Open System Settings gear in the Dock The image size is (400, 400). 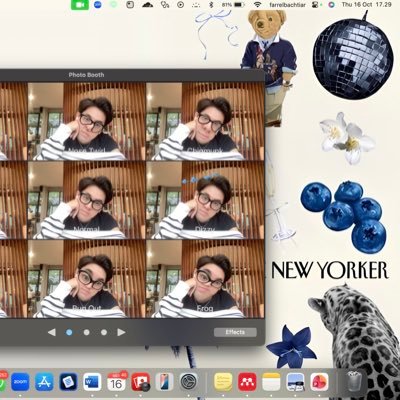[x=189, y=382]
